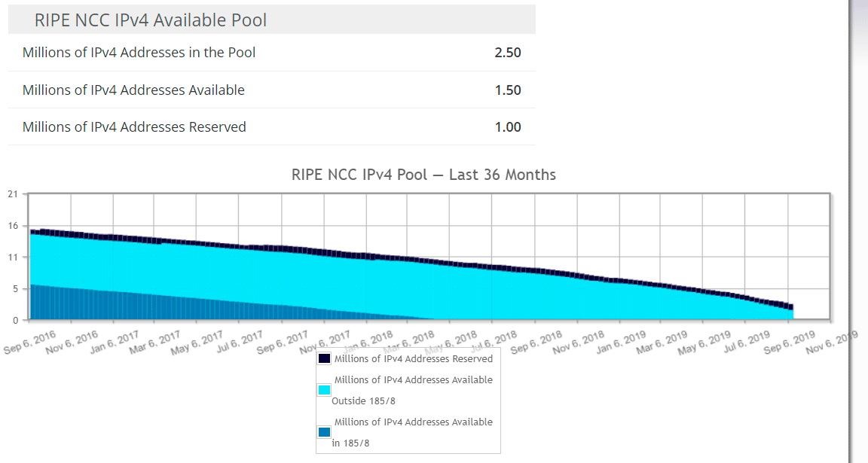Click the 21 label on the y-axis

[13, 194]
